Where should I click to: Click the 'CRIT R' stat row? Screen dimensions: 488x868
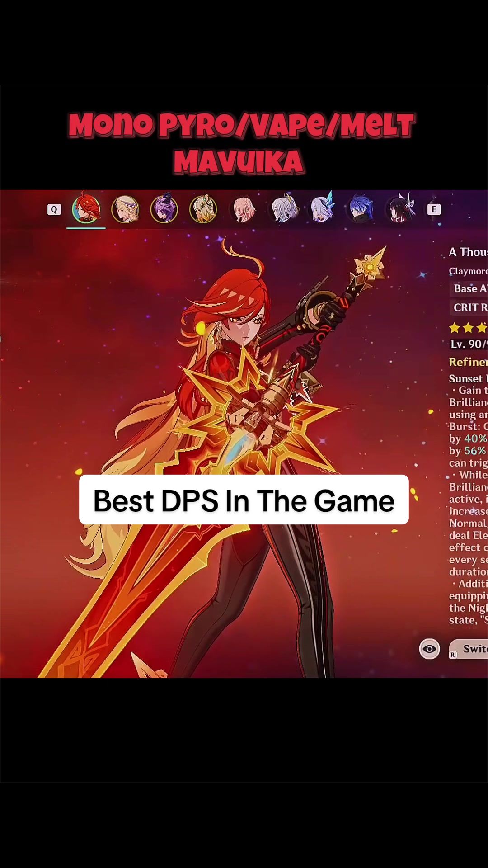(469, 307)
